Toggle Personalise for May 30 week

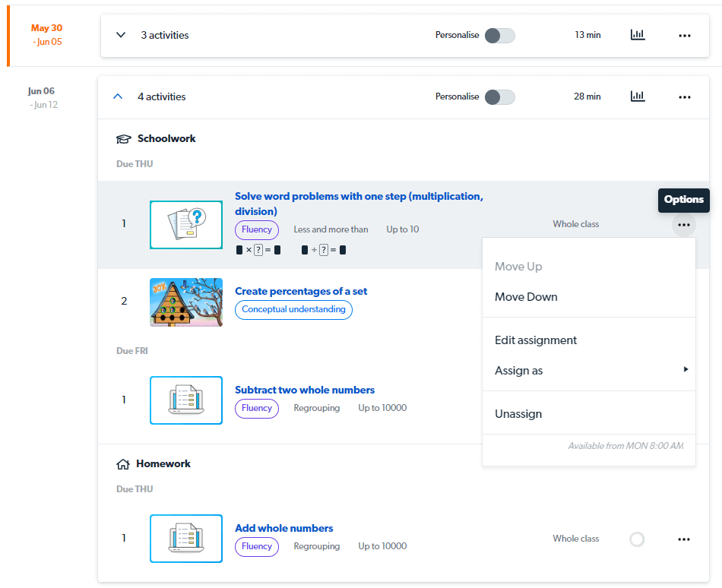click(x=500, y=35)
